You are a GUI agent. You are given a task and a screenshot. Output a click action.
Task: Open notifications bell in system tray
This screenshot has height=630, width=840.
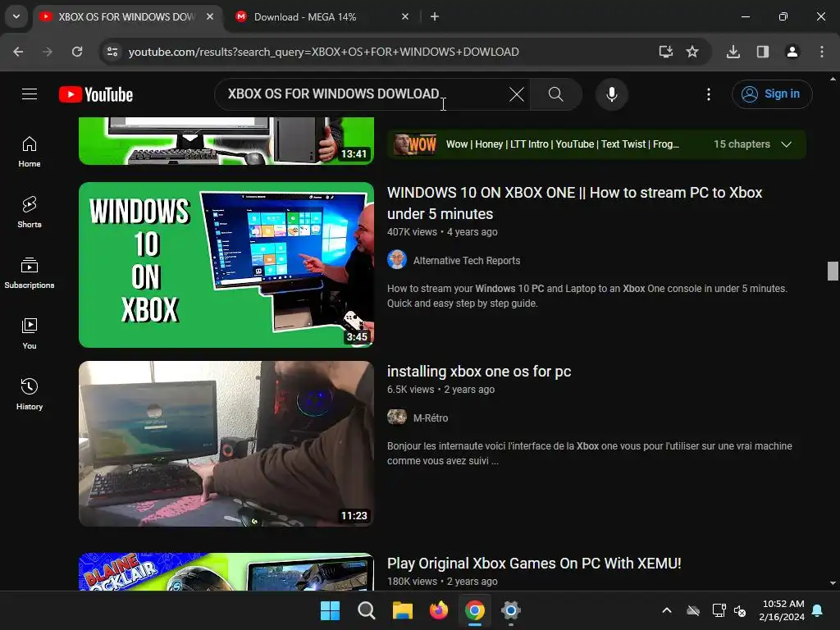click(x=818, y=610)
